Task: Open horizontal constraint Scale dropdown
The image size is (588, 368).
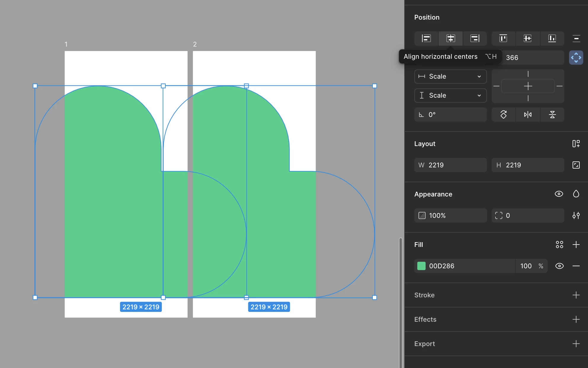Action: (x=450, y=77)
